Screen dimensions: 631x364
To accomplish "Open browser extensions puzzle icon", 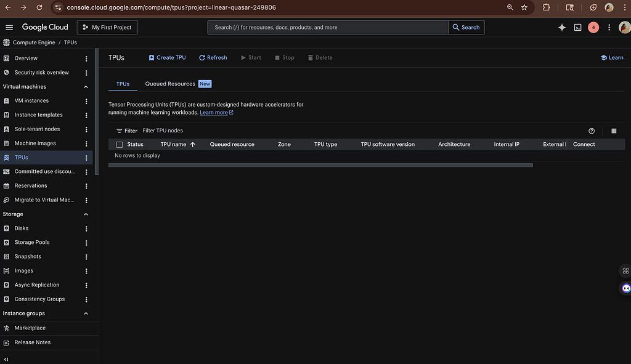I will 546,7.
